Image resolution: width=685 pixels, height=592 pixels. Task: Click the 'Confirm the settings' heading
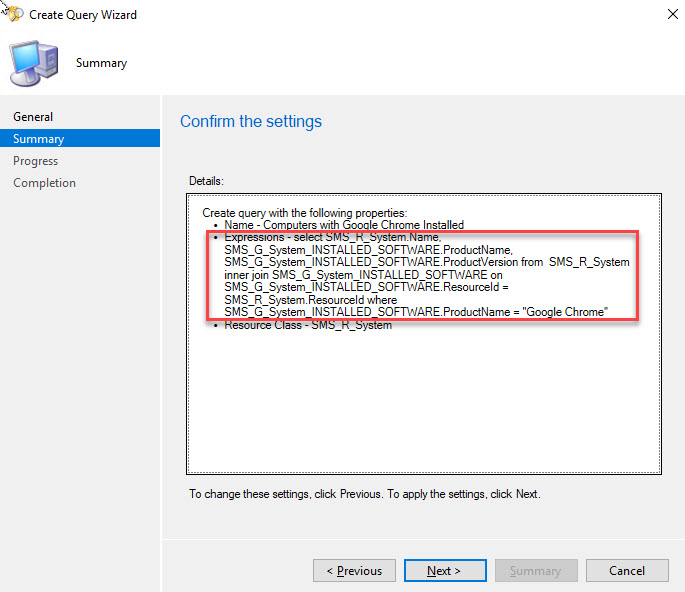251,121
